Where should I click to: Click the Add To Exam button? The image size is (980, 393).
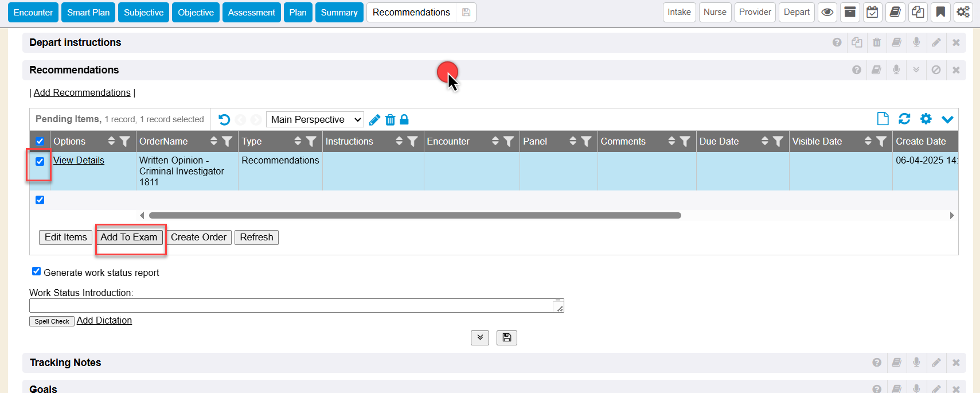tap(128, 238)
